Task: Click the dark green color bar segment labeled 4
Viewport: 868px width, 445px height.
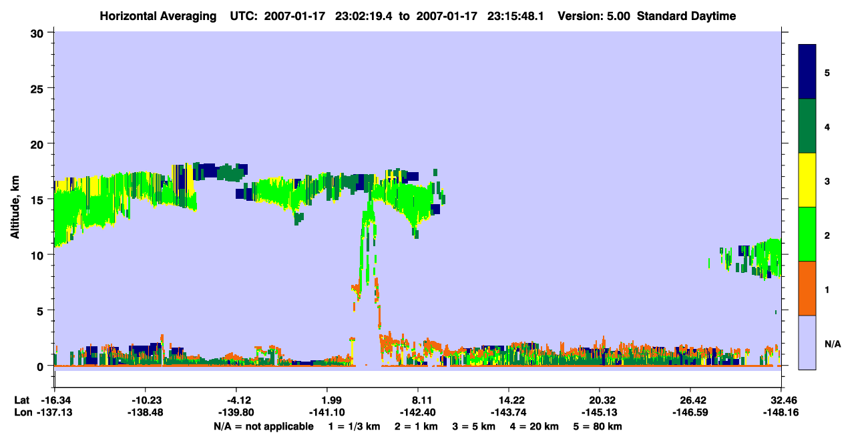Action: (807, 126)
